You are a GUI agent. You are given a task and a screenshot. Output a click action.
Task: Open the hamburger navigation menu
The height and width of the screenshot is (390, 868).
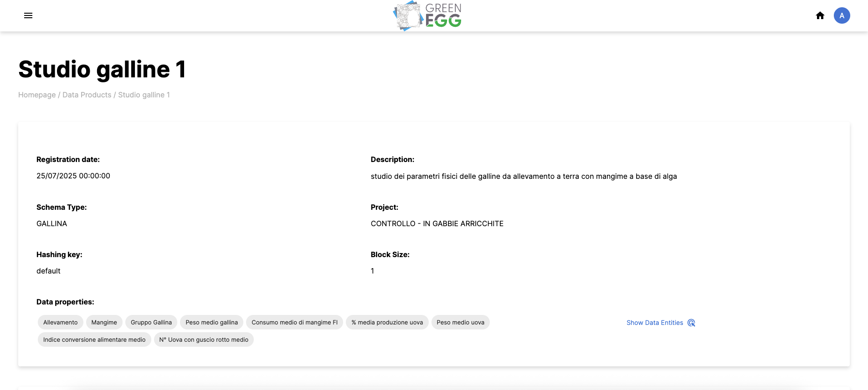pyautogui.click(x=28, y=15)
